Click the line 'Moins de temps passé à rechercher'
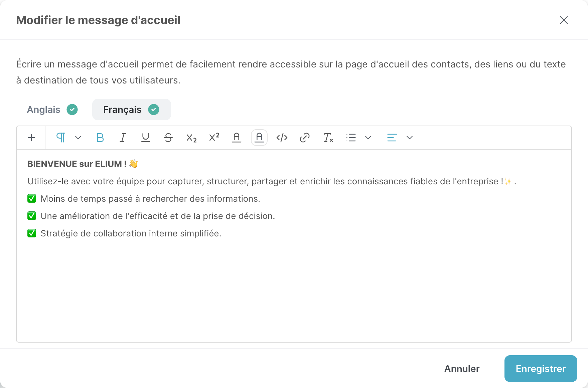 [x=144, y=199]
